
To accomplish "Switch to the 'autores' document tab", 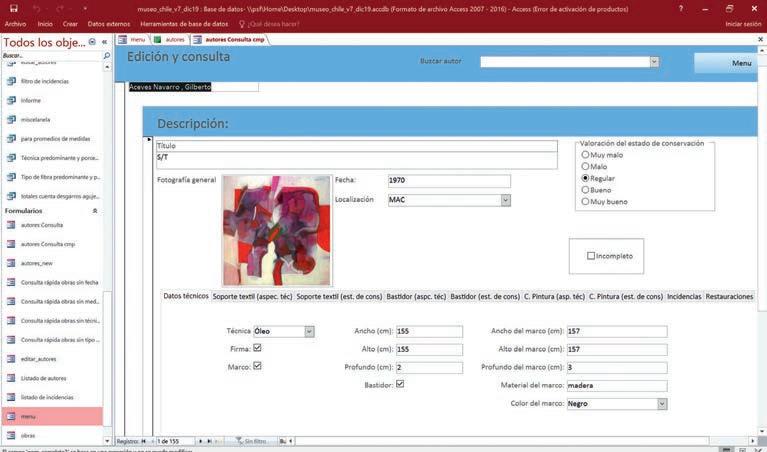I will (169, 40).
